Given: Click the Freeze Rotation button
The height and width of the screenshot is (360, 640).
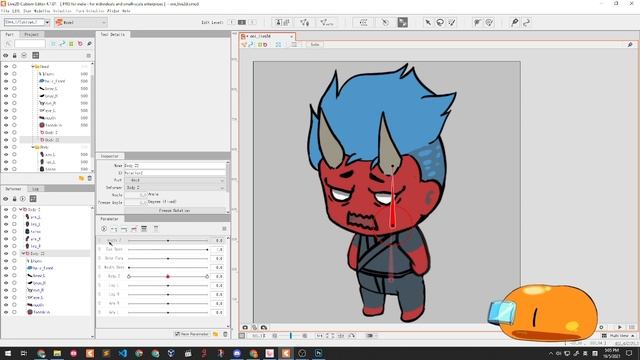Looking at the screenshot, I should point(174,211).
